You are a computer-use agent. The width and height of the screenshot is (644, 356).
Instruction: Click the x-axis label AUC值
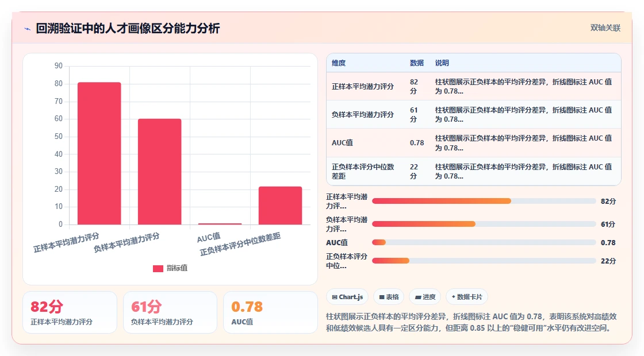click(x=209, y=238)
